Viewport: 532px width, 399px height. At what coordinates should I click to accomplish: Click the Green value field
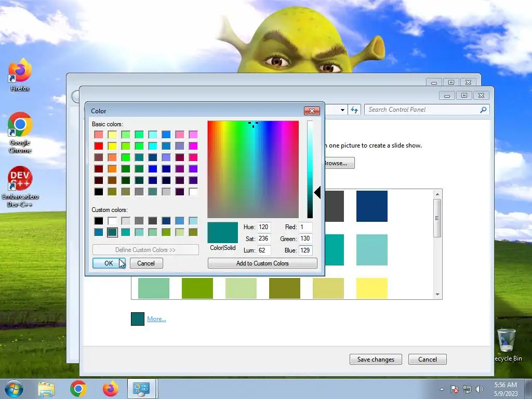pos(305,238)
